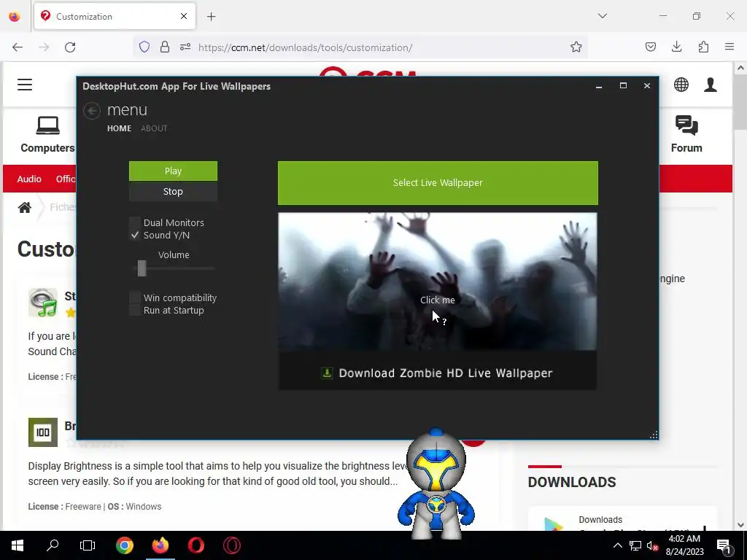Click the page scrollbar down arrow

click(x=740, y=525)
